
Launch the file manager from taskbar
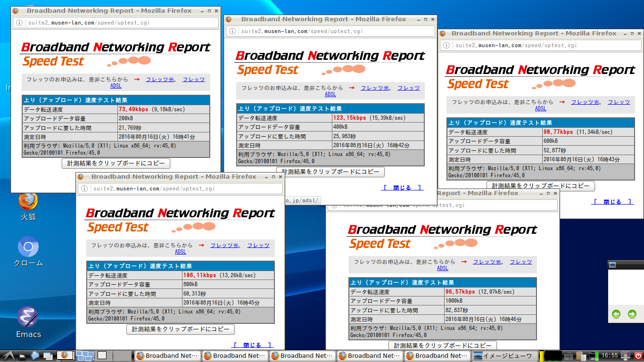pos(22,355)
